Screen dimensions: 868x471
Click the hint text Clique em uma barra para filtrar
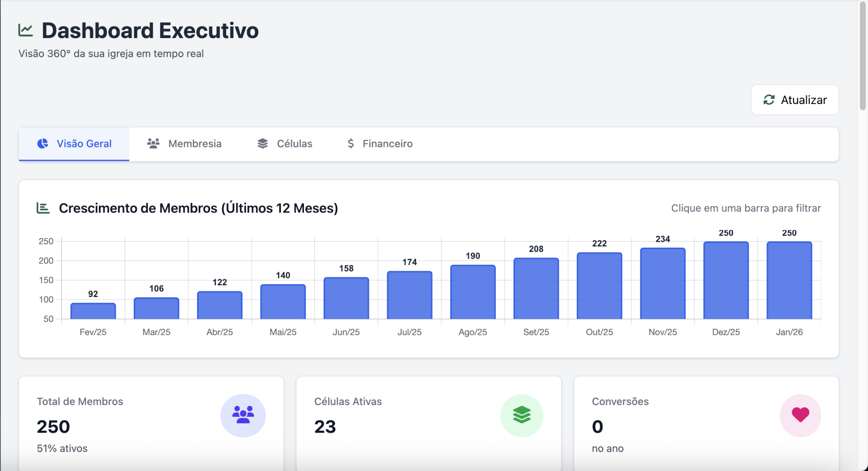[745, 208]
